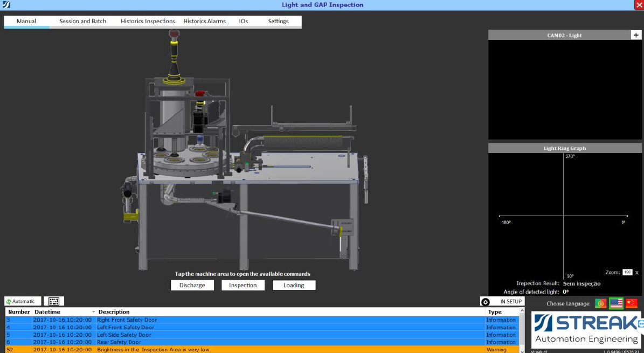Open the Session and Batch tab
Viewport: 644px width, 353px height.
83,21
